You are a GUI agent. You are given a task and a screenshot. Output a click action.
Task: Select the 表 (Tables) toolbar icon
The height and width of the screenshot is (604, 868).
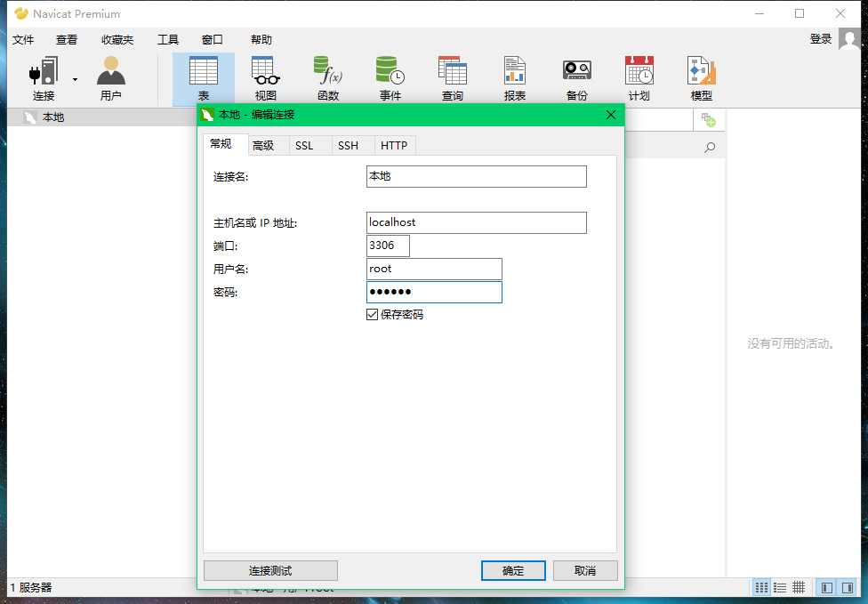point(203,77)
